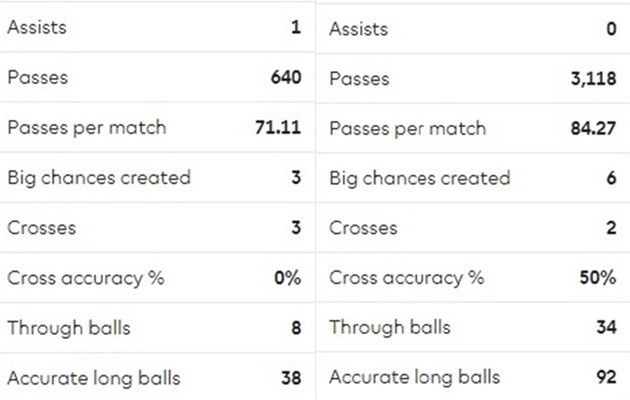Click the 71.11 passes per match figure
Screen dimensions: 630x400
(277, 128)
